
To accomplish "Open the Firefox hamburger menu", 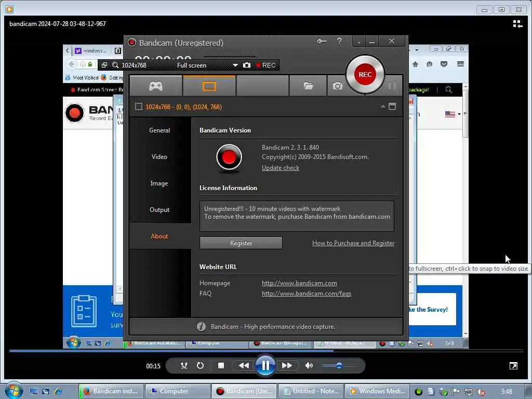I will pyautogui.click(x=460, y=64).
